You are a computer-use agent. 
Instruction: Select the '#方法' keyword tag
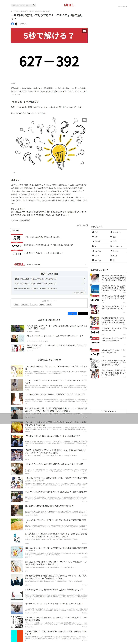(17, 305)
